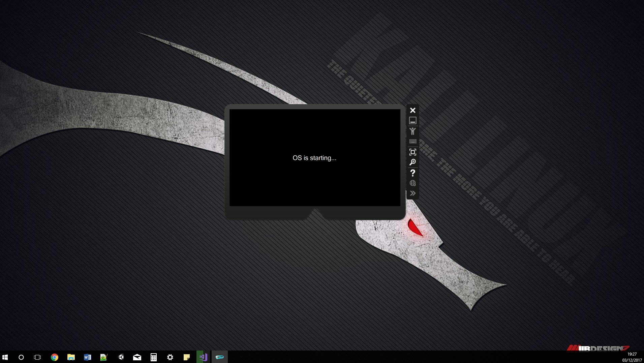Open the clock and date flyout
The height and width of the screenshot is (363, 644).
[x=632, y=357]
